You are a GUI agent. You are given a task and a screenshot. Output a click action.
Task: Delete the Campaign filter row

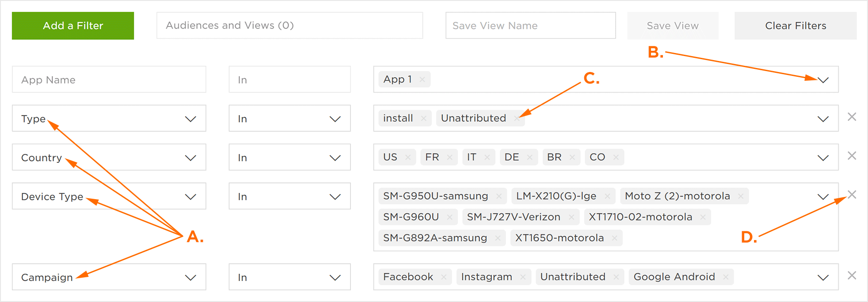(x=852, y=276)
